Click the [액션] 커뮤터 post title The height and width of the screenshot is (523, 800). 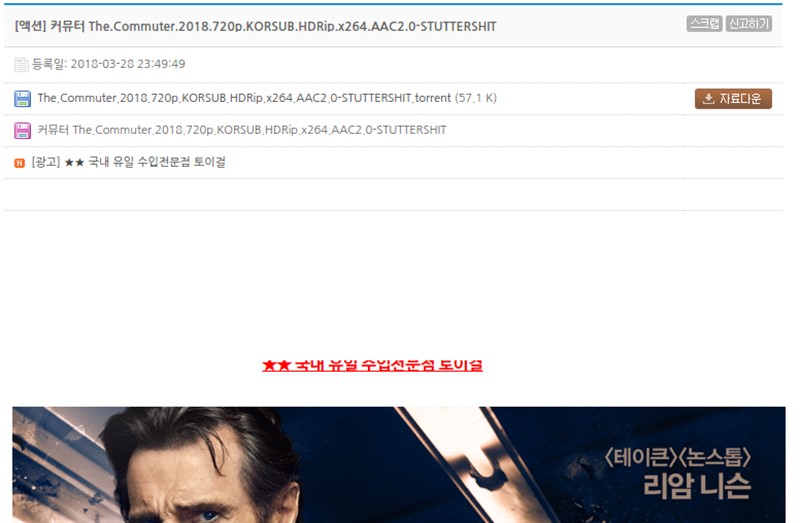click(x=255, y=26)
